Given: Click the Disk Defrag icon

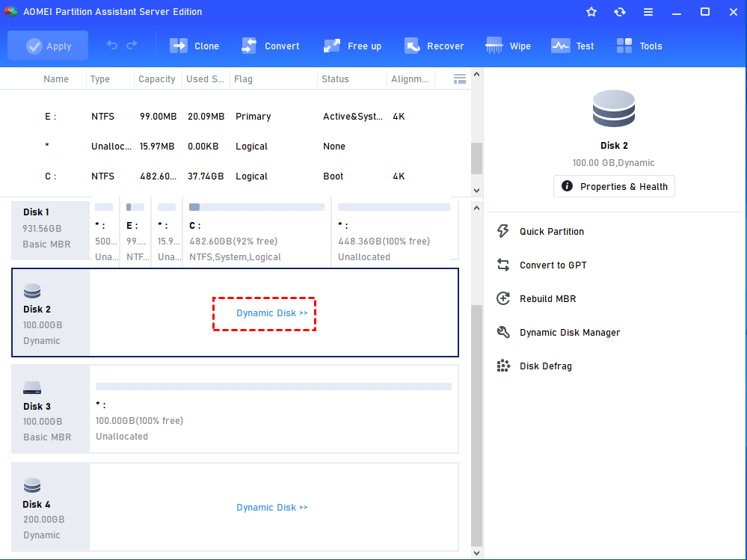Looking at the screenshot, I should [x=503, y=366].
